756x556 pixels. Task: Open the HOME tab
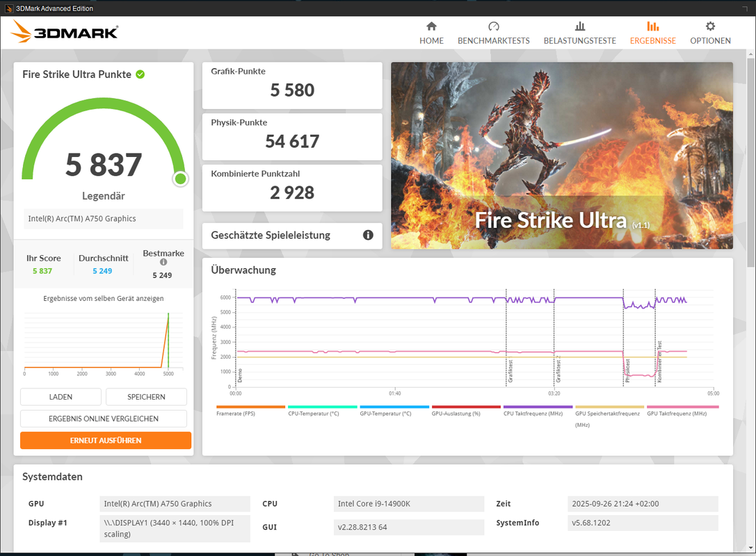tap(431, 33)
